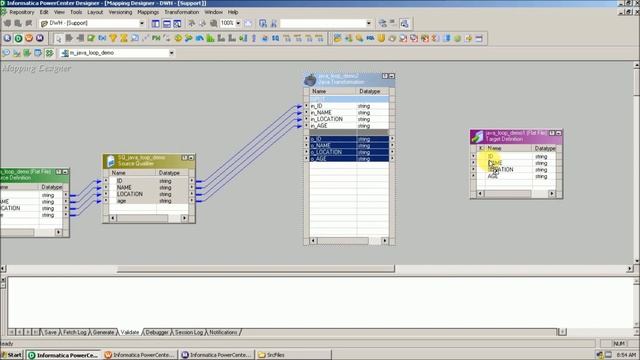640x360 pixels.
Task: Switch to the Generate output tab
Action: (103, 332)
